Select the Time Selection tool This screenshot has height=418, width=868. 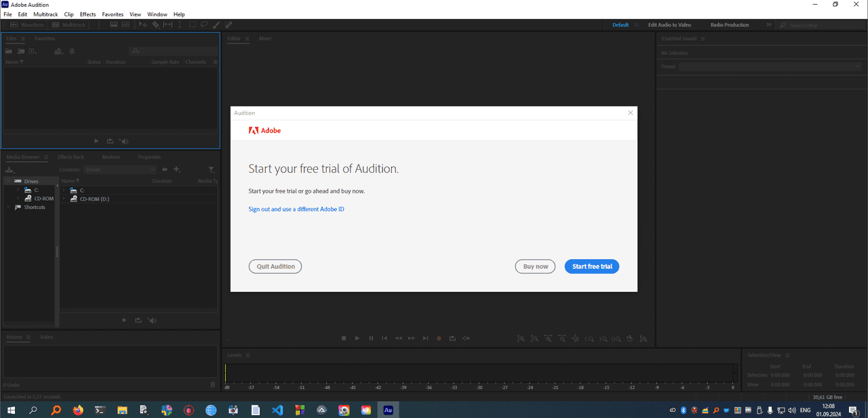tap(180, 25)
